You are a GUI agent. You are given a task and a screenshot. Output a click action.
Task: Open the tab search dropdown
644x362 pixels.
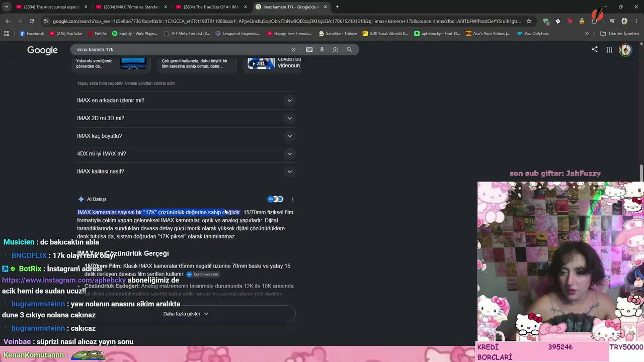click(x=6, y=7)
